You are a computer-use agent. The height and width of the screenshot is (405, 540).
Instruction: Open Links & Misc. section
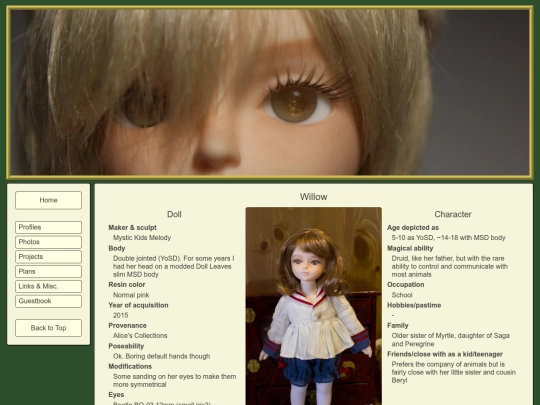click(48, 286)
